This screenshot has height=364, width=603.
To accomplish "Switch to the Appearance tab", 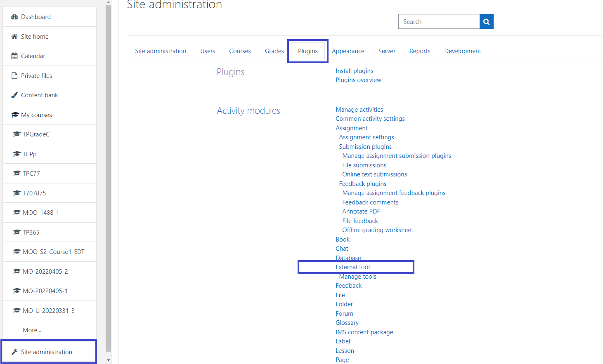I will pyautogui.click(x=348, y=51).
